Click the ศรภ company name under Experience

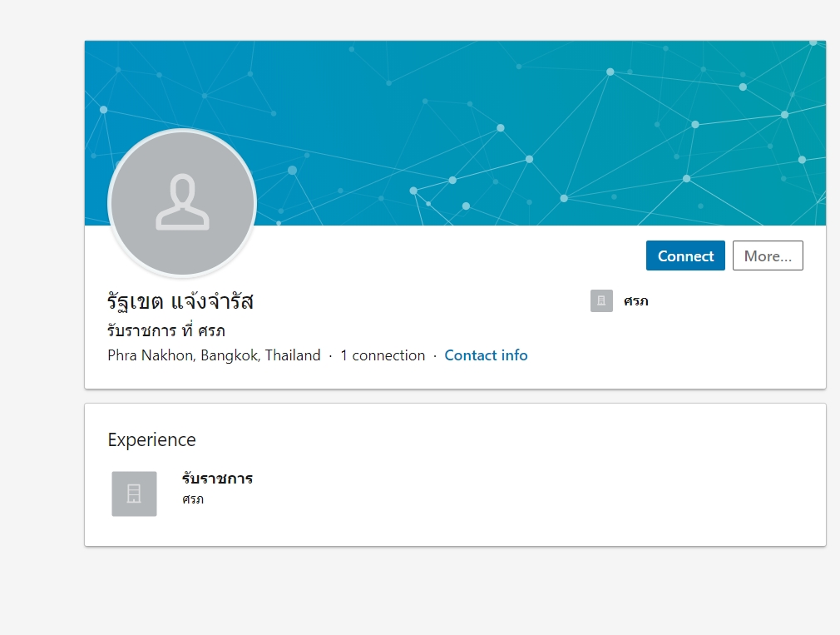pyautogui.click(x=193, y=499)
